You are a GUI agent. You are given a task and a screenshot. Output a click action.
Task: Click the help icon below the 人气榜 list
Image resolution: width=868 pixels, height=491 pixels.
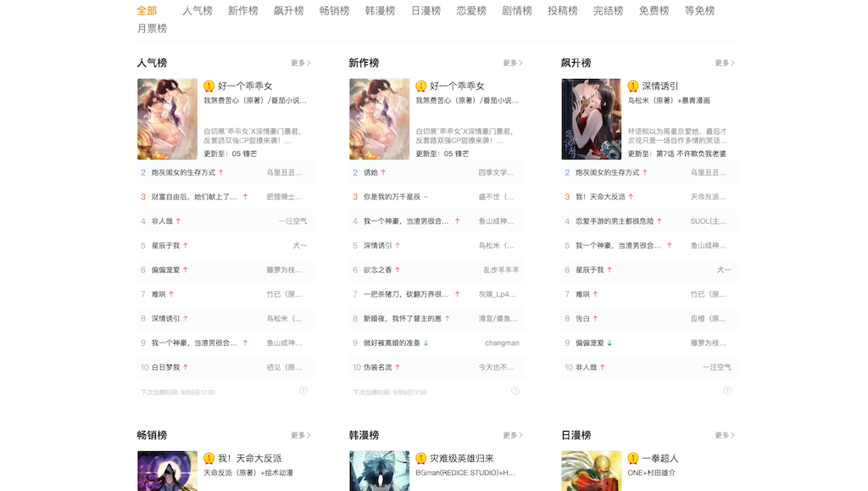303,391
